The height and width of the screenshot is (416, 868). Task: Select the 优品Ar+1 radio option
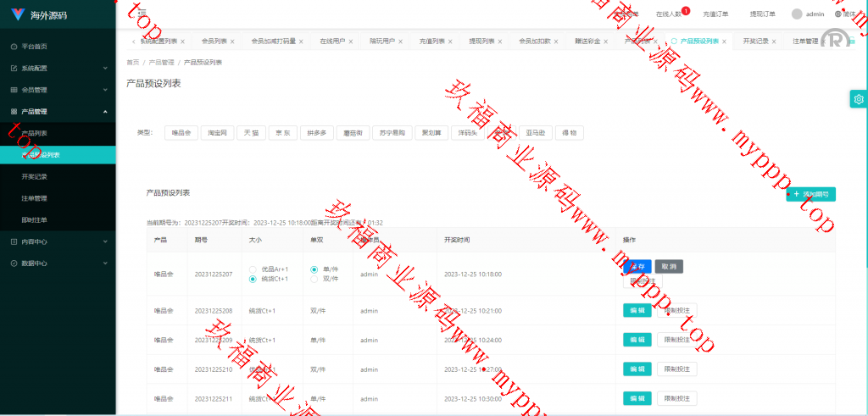pos(253,269)
